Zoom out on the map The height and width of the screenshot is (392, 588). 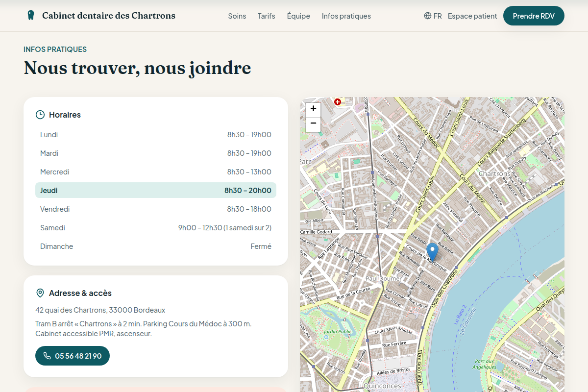pyautogui.click(x=313, y=124)
